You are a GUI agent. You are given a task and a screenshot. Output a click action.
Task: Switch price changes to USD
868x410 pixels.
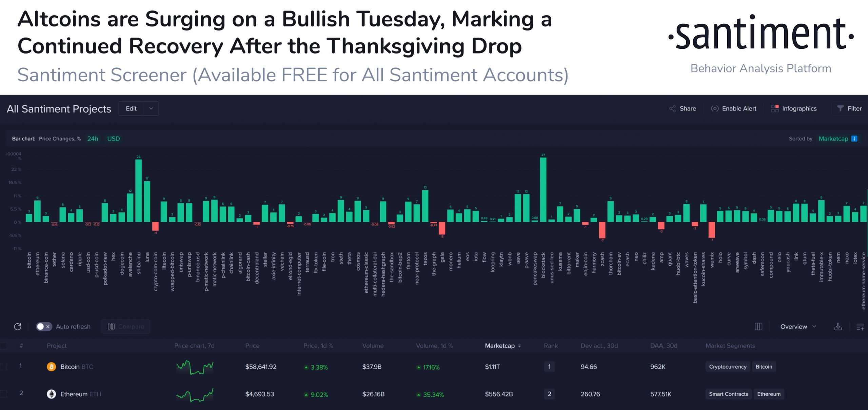(x=114, y=139)
